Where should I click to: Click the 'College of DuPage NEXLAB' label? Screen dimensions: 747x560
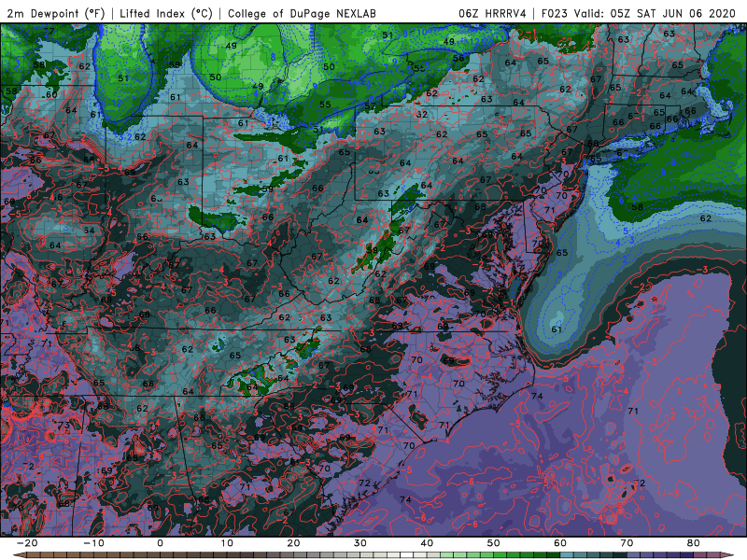[302, 13]
